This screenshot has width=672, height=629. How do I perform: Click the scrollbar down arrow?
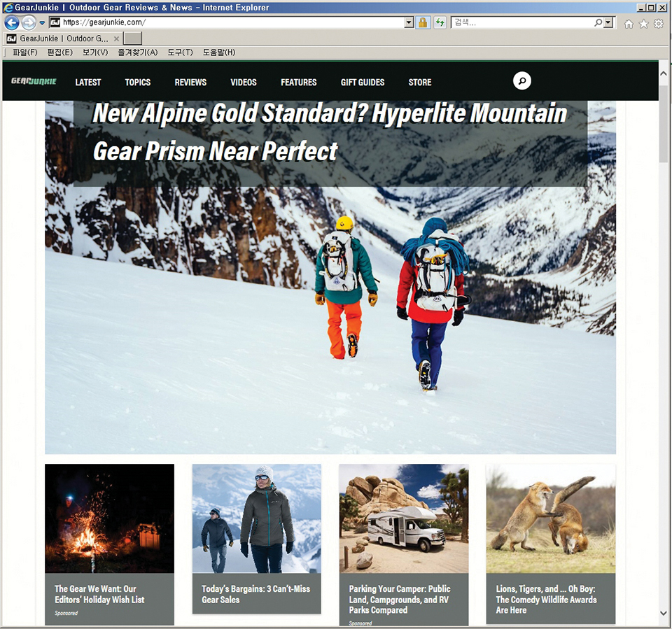664,613
